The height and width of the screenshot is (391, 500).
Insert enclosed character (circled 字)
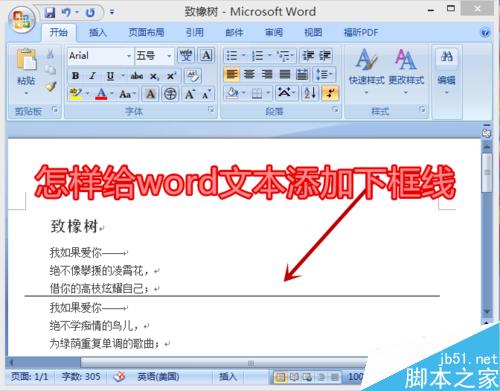coord(170,94)
